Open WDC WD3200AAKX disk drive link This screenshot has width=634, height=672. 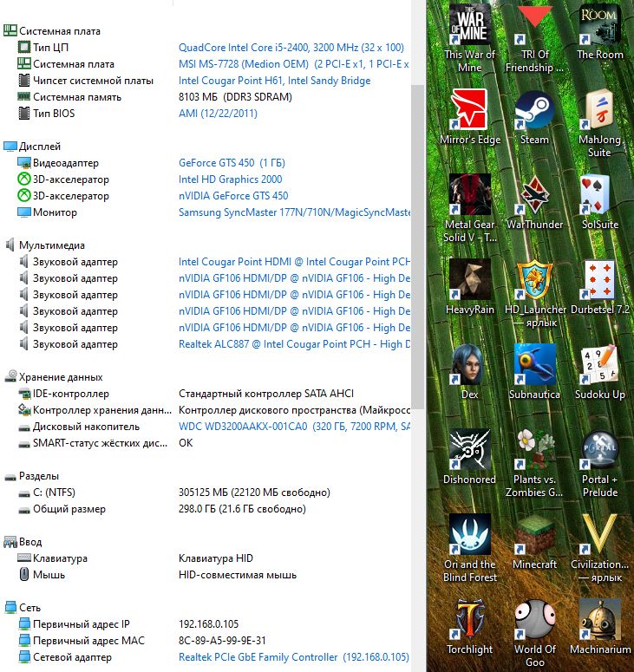click(294, 427)
